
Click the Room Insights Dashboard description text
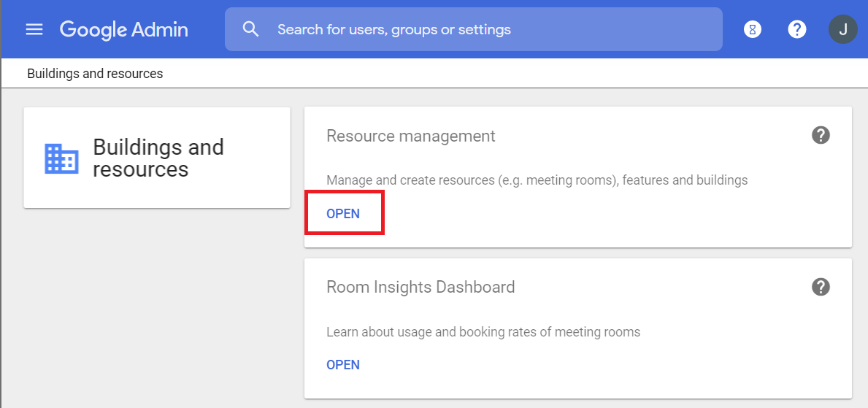[483, 332]
